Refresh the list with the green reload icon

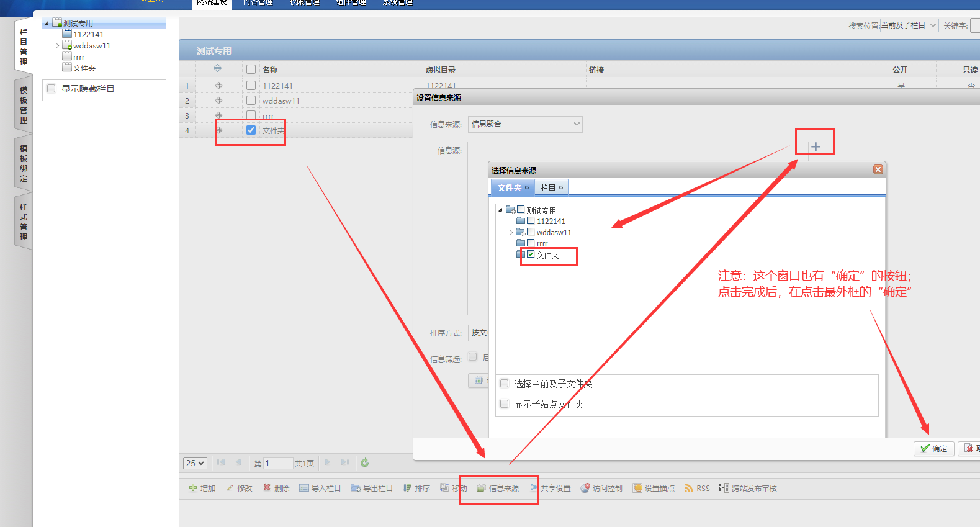coord(365,462)
